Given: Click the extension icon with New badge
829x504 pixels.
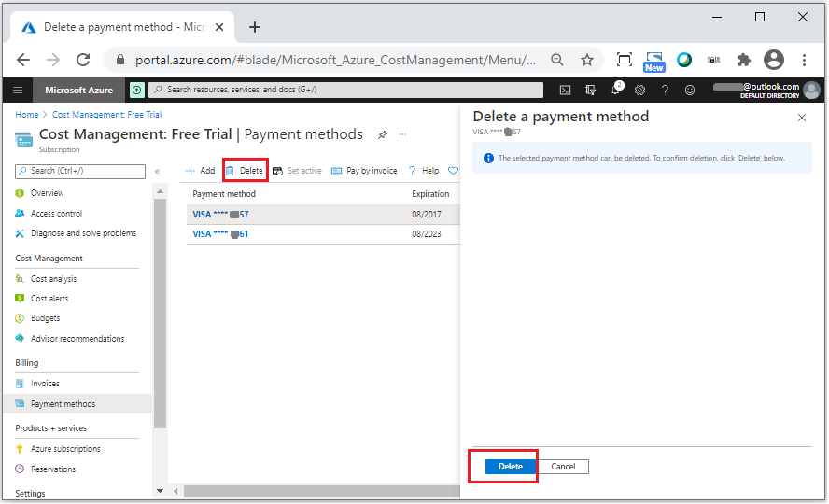Looking at the screenshot, I should click(654, 62).
